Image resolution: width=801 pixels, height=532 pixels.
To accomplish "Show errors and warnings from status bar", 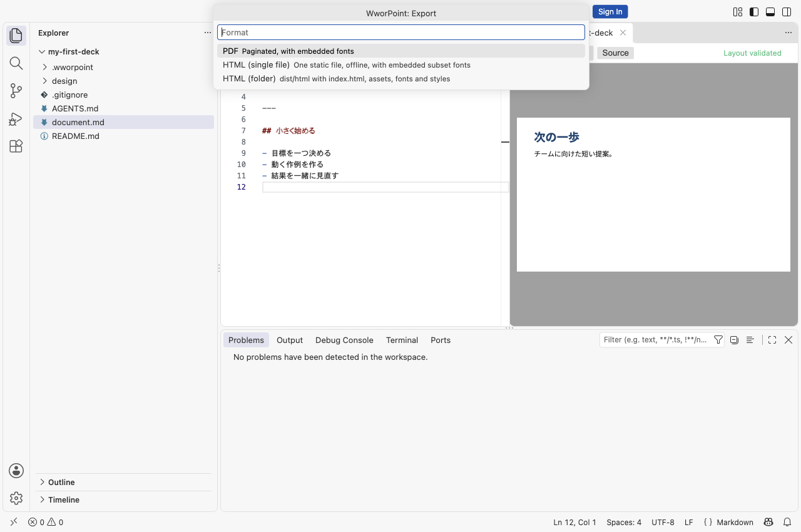I will click(x=46, y=522).
